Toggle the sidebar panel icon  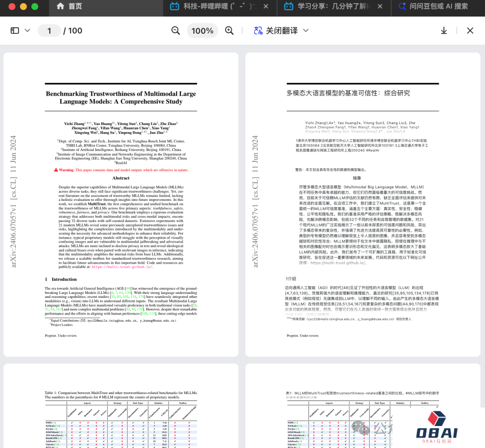click(15, 31)
